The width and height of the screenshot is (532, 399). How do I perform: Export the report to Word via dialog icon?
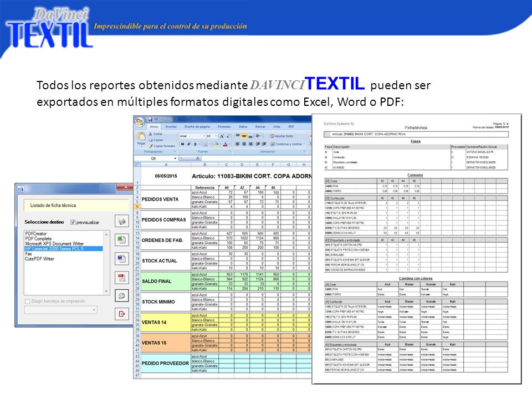point(122,259)
